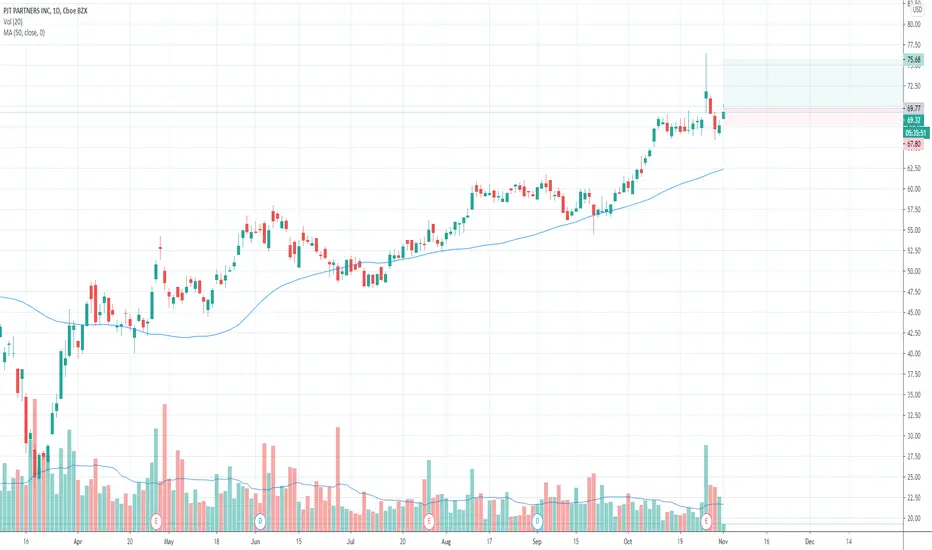Open the USD currency selector
The width and height of the screenshot is (932, 550).
click(917, 10)
